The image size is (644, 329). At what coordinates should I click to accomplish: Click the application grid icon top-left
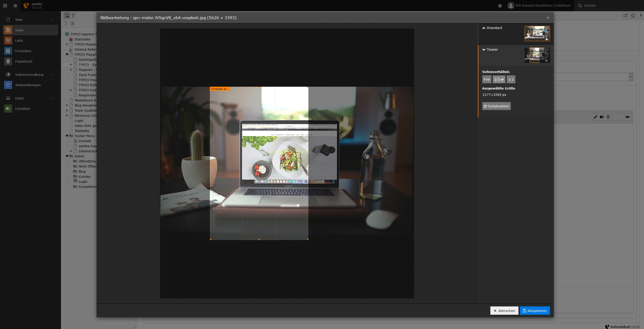(5, 6)
